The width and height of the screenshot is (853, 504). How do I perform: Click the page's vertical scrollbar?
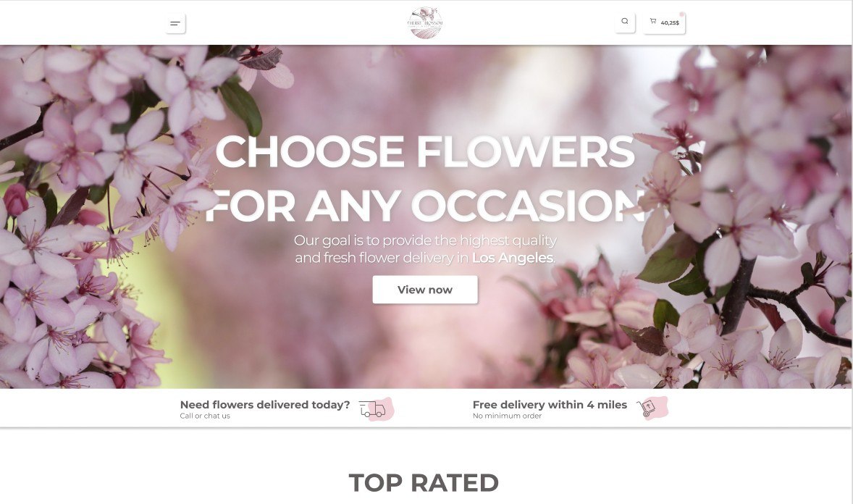851,252
